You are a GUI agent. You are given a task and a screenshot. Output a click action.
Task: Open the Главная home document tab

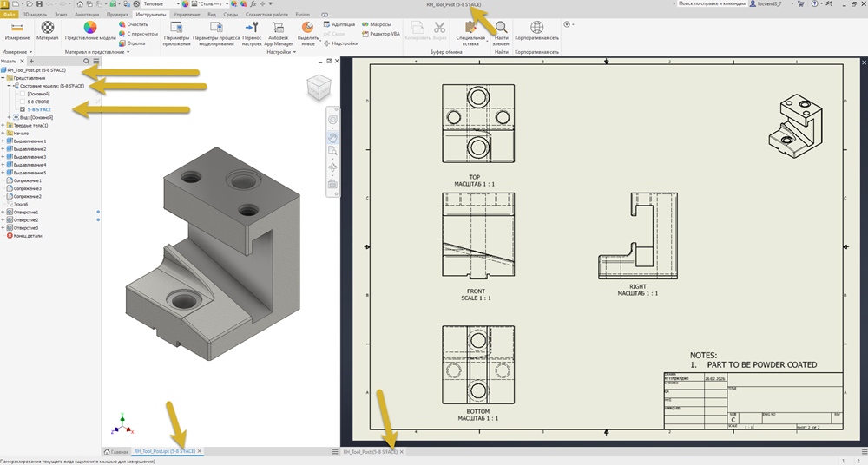(117, 452)
